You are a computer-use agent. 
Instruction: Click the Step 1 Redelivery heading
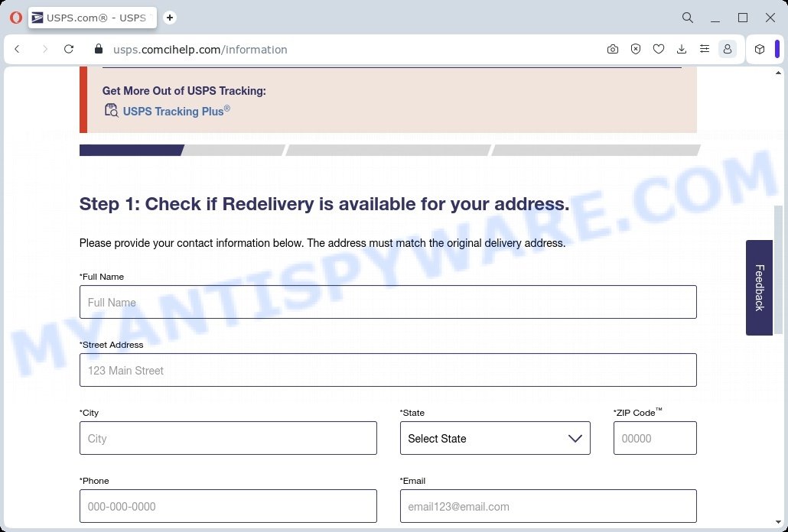324,204
